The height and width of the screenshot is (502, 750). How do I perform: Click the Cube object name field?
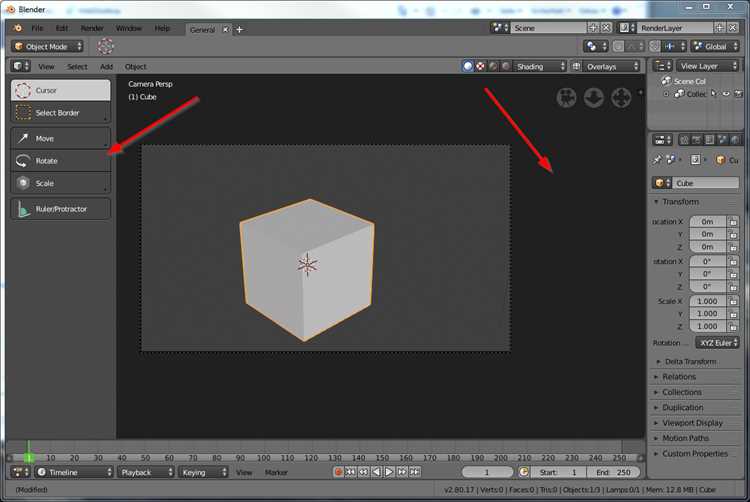click(706, 183)
